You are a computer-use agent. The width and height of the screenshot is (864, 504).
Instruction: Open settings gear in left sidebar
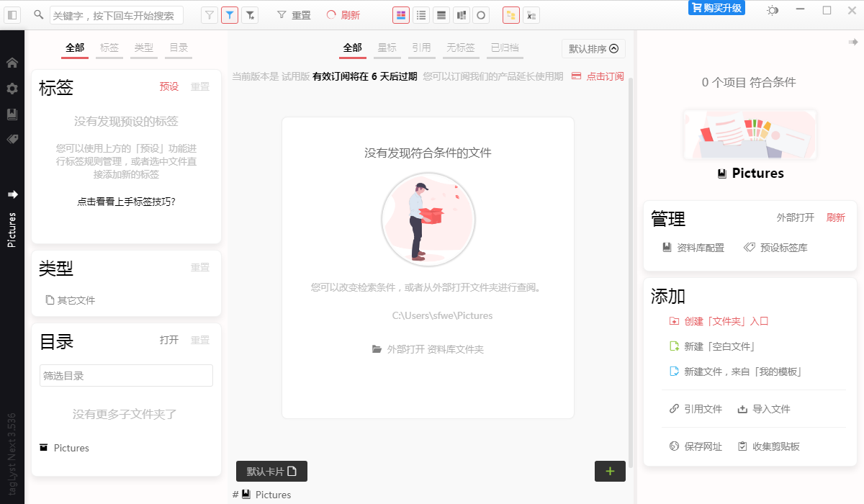[12, 89]
